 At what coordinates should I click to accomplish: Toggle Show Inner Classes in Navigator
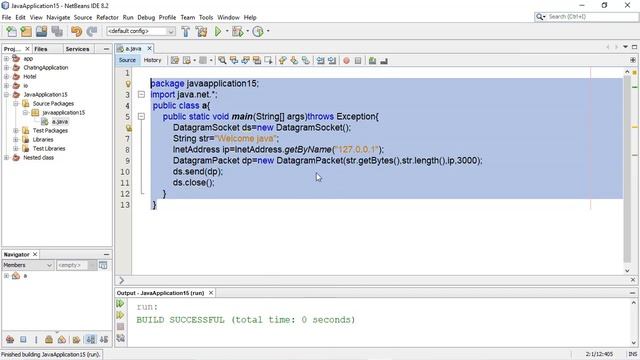pyautogui.click(x=62, y=339)
